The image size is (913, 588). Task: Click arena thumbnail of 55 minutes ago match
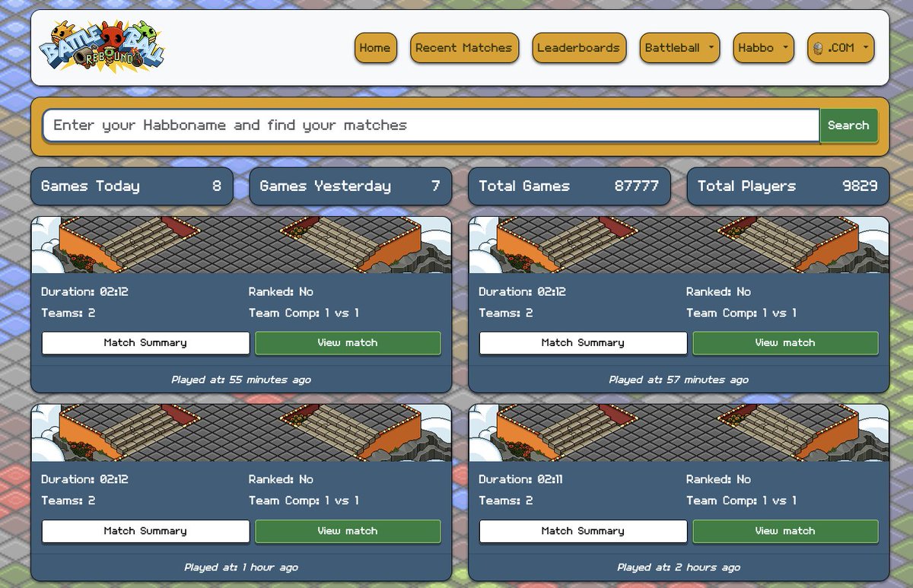tap(241, 245)
